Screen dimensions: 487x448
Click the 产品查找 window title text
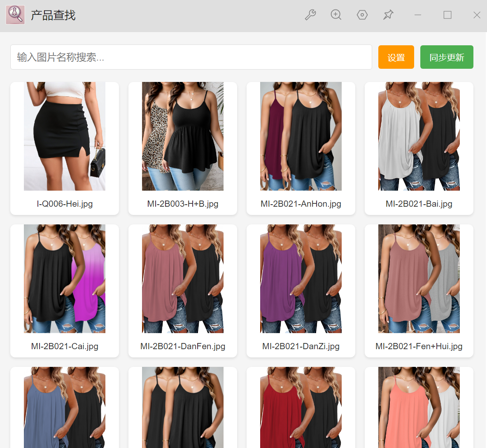[53, 15]
